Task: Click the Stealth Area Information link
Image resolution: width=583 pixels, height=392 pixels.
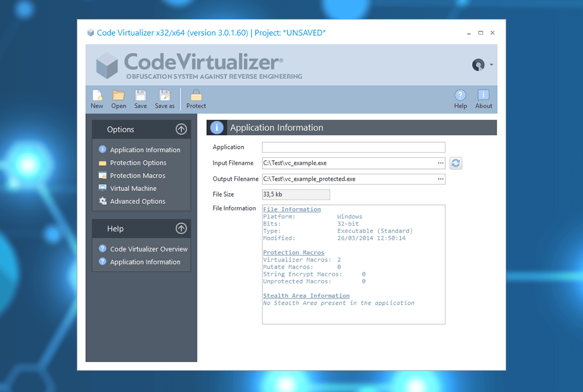Action: 306,295
